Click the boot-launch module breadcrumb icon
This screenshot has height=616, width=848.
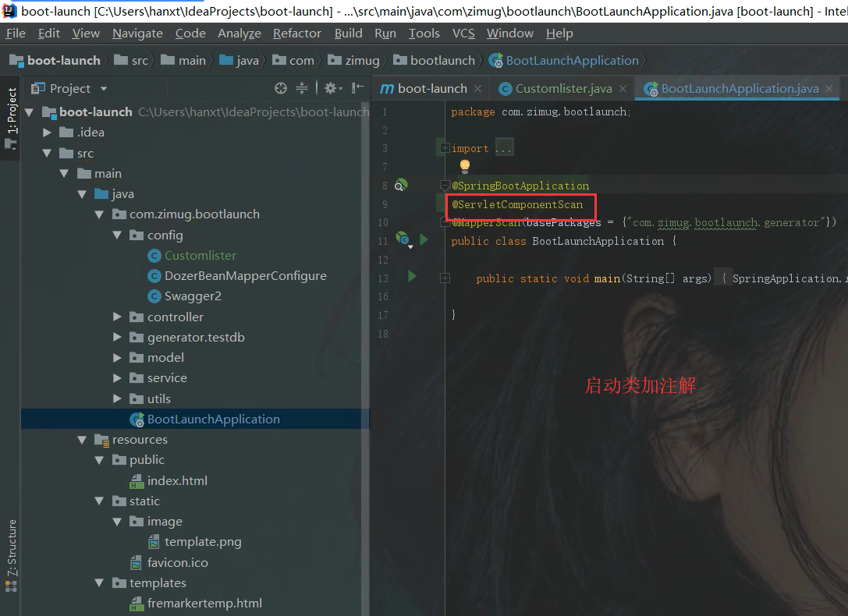click(16, 61)
